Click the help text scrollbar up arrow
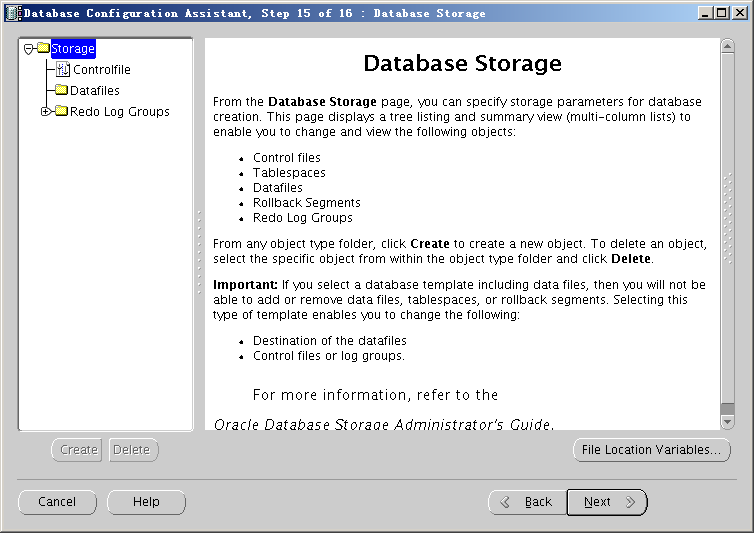754x533 pixels. 727,47
